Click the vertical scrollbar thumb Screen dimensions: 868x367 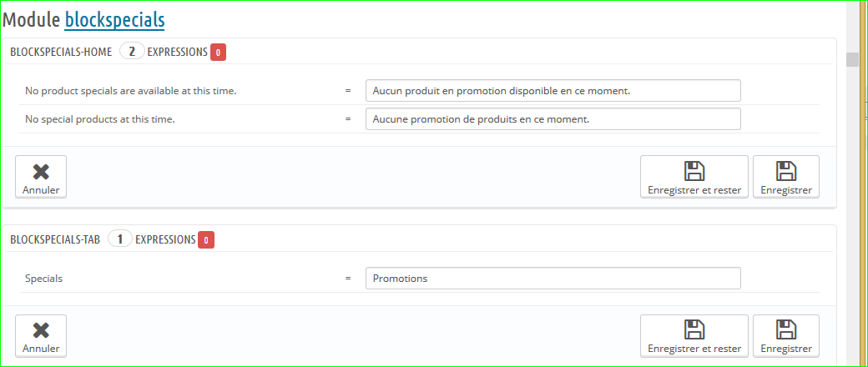coord(852,59)
